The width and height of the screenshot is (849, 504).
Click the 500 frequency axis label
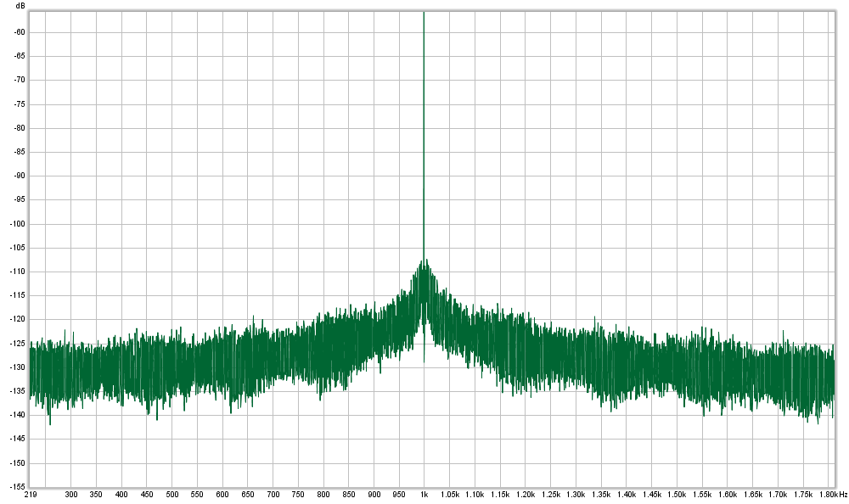tap(172, 495)
